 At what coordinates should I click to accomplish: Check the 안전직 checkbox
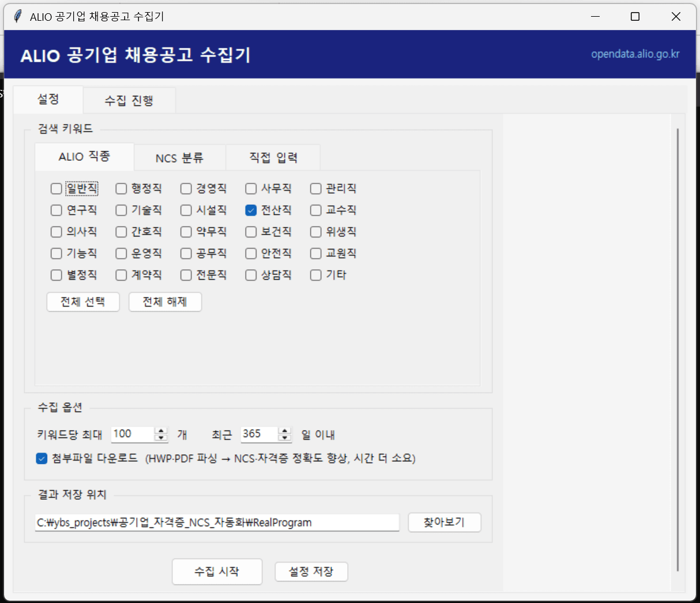251,254
